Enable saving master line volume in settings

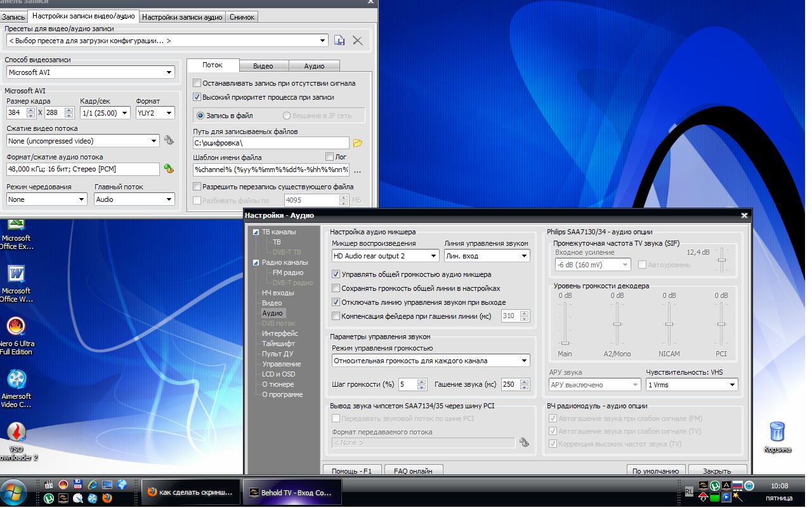tap(336, 288)
